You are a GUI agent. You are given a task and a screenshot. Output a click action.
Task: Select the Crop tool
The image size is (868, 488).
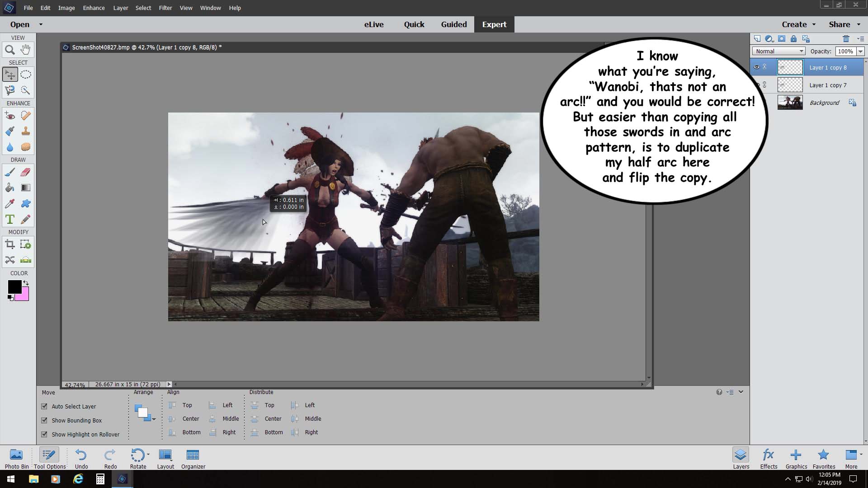(10, 244)
